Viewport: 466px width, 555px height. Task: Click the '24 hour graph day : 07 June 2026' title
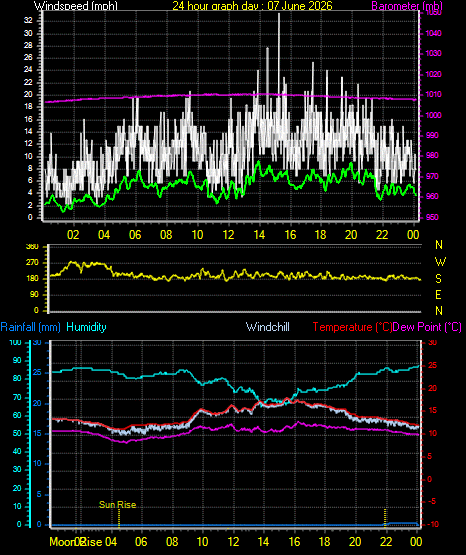[252, 6]
